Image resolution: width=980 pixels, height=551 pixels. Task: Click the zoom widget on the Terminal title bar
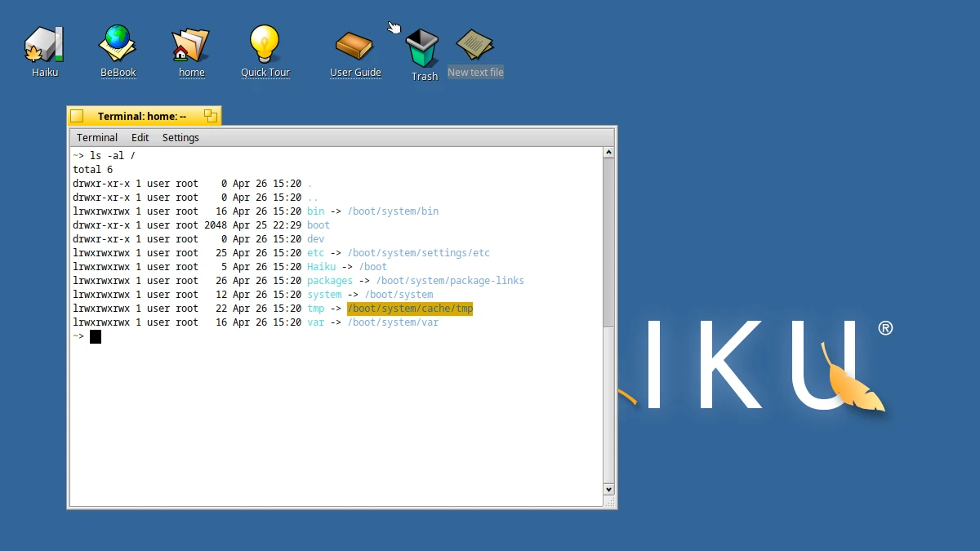(211, 115)
